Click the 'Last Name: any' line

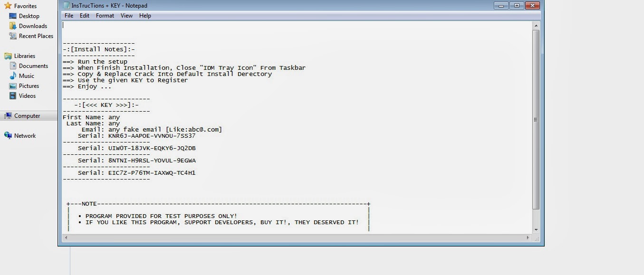[x=93, y=123]
